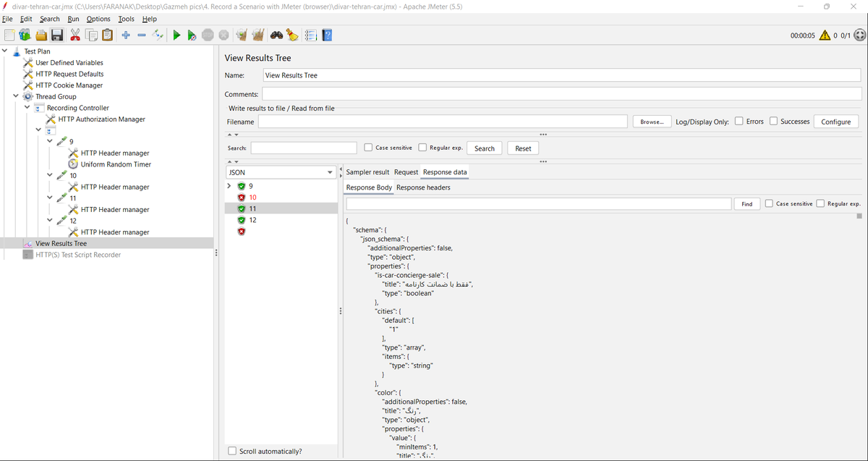Click into the Comments input field
Image resolution: width=868 pixels, height=461 pixels.
pos(561,94)
